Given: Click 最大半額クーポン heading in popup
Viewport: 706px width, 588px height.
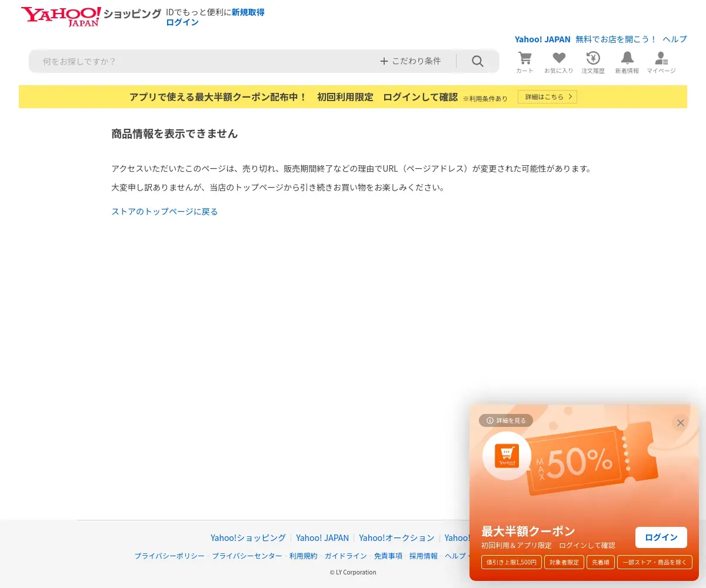Looking at the screenshot, I should click(x=528, y=532).
